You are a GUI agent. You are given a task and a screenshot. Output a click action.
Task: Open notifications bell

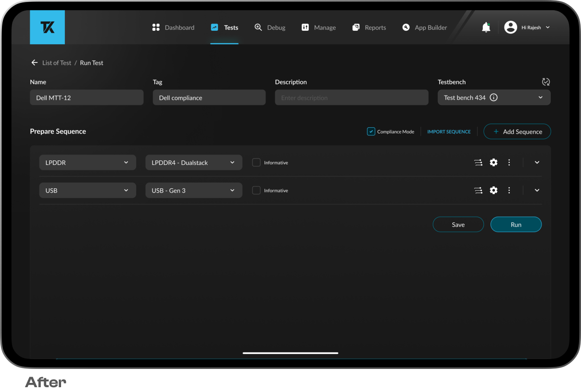486,27
